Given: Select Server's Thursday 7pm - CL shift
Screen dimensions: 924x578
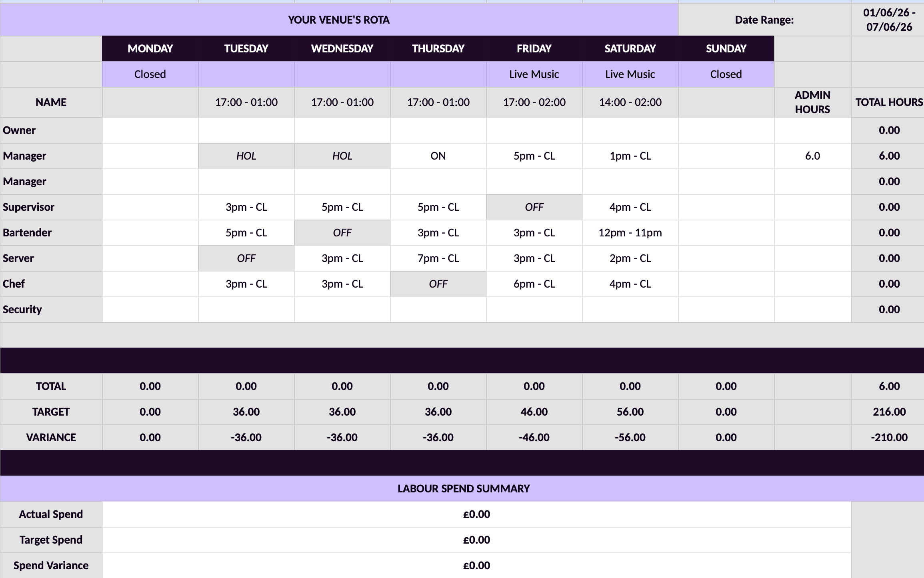Looking at the screenshot, I should [x=438, y=258].
